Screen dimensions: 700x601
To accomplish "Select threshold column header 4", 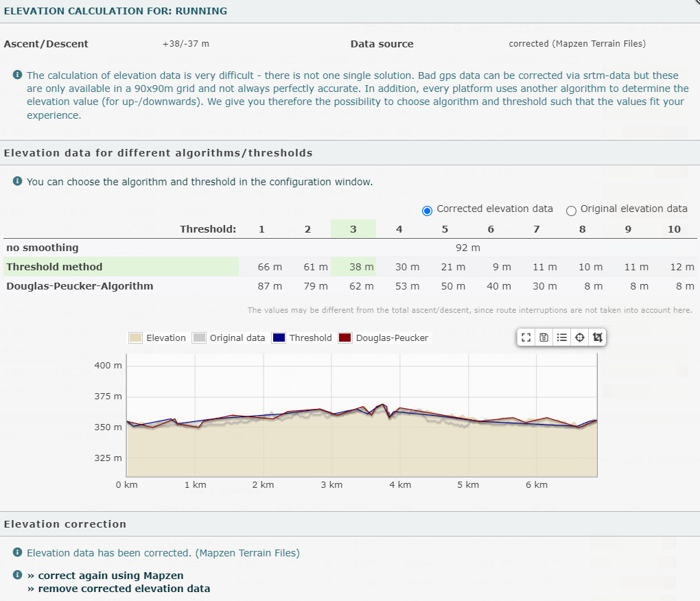I will (399, 229).
